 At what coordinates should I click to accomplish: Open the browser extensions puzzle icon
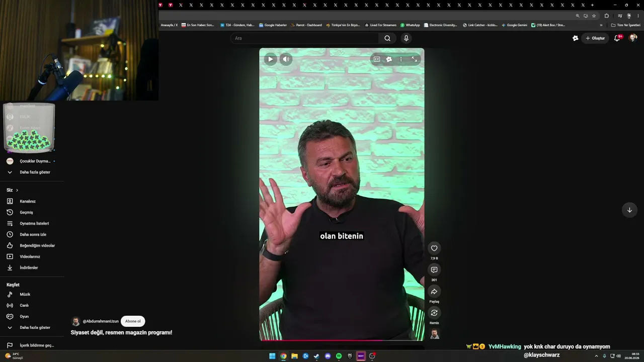tap(606, 16)
